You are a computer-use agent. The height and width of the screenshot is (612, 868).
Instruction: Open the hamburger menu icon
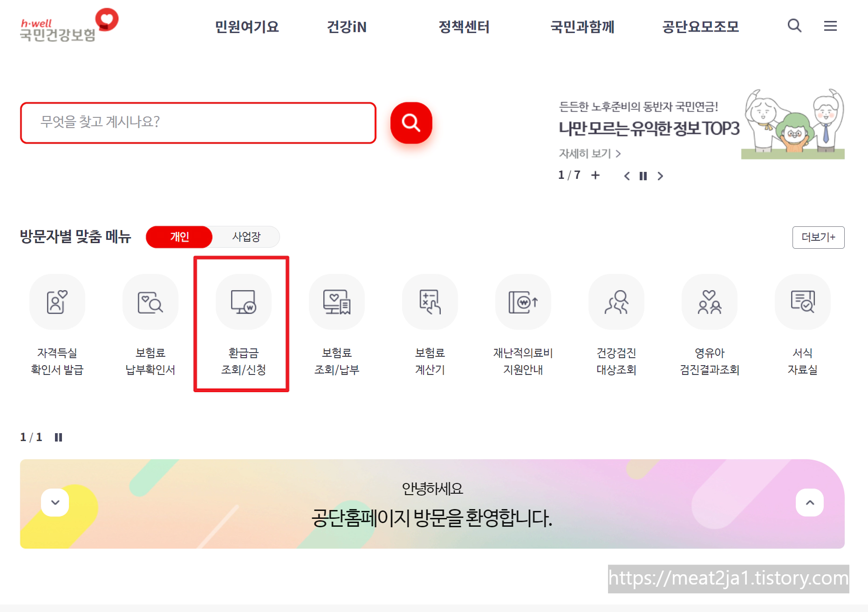830,27
